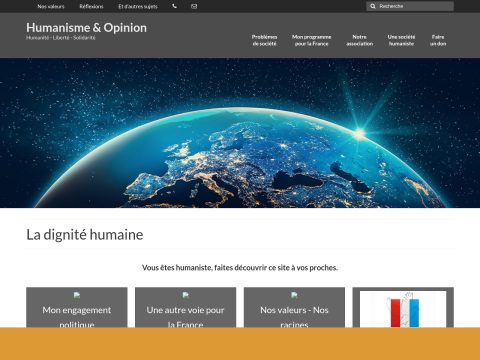Open Une société humaniste page
Viewport: 480px width, 360px height.
(401, 40)
